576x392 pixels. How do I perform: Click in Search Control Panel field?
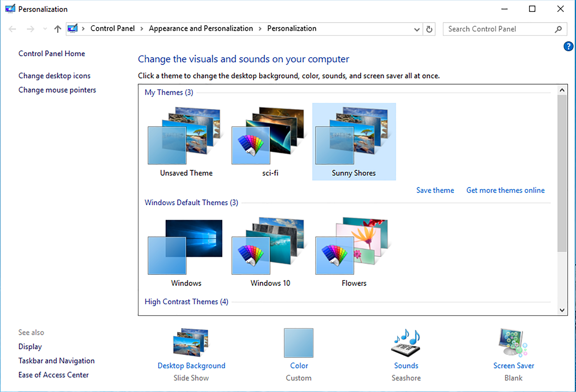coord(505,29)
